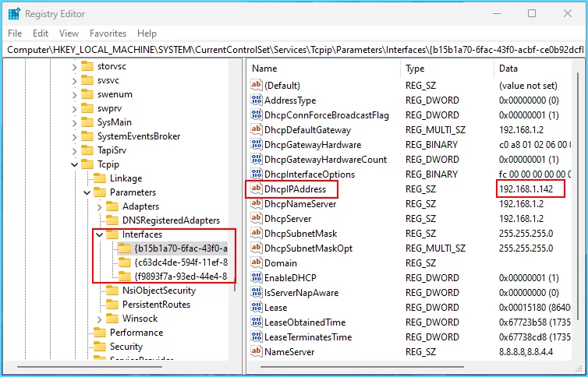Click the Registry Editor app icon in title bar
This screenshot has height=377, width=588.
click(x=14, y=14)
